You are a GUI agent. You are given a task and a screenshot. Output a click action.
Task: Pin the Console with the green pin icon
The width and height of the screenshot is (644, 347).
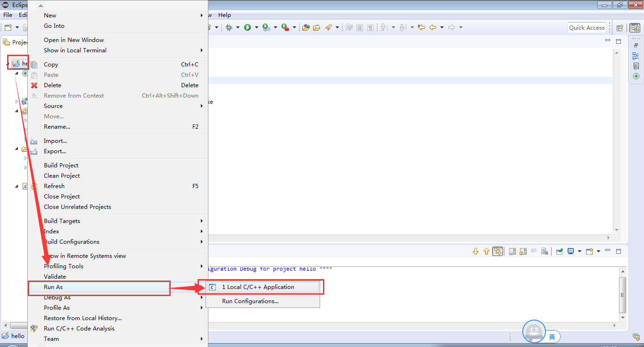coord(558,251)
